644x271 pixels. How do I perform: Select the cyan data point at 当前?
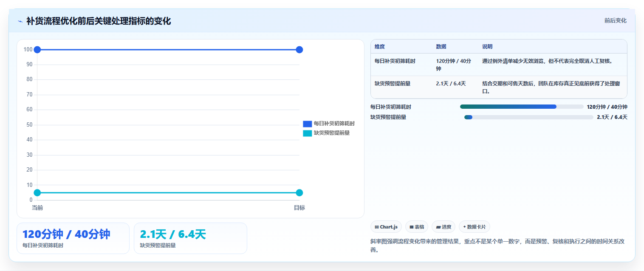(x=37, y=192)
